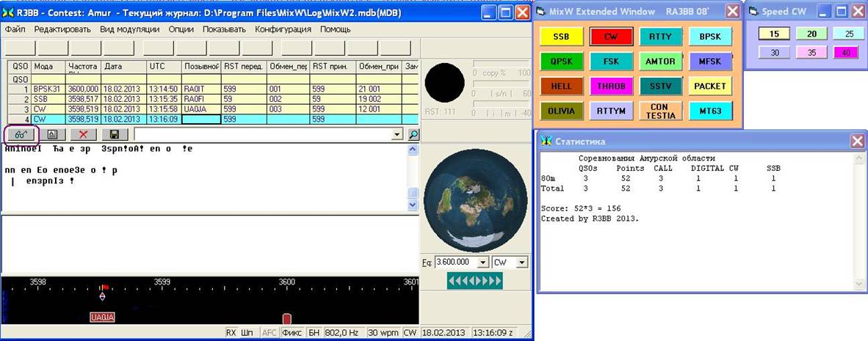The image size is (868, 341).
Task: Toggle the AFC status bar indicator
Action: pos(269,333)
